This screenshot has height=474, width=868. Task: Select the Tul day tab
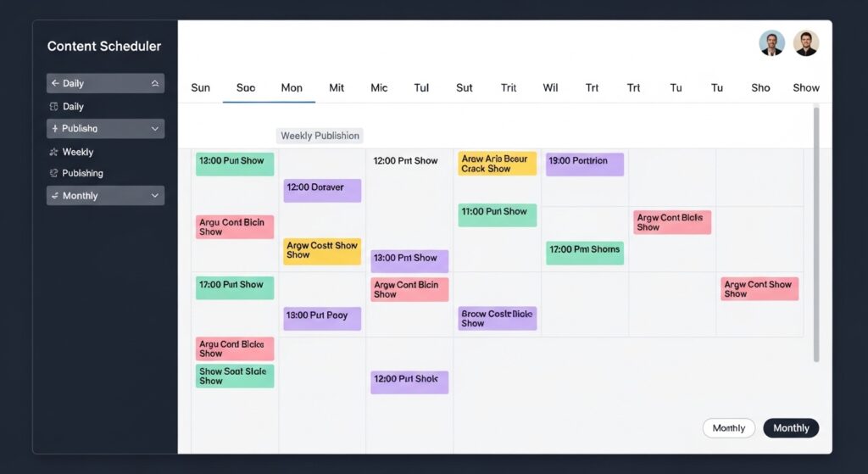click(422, 87)
